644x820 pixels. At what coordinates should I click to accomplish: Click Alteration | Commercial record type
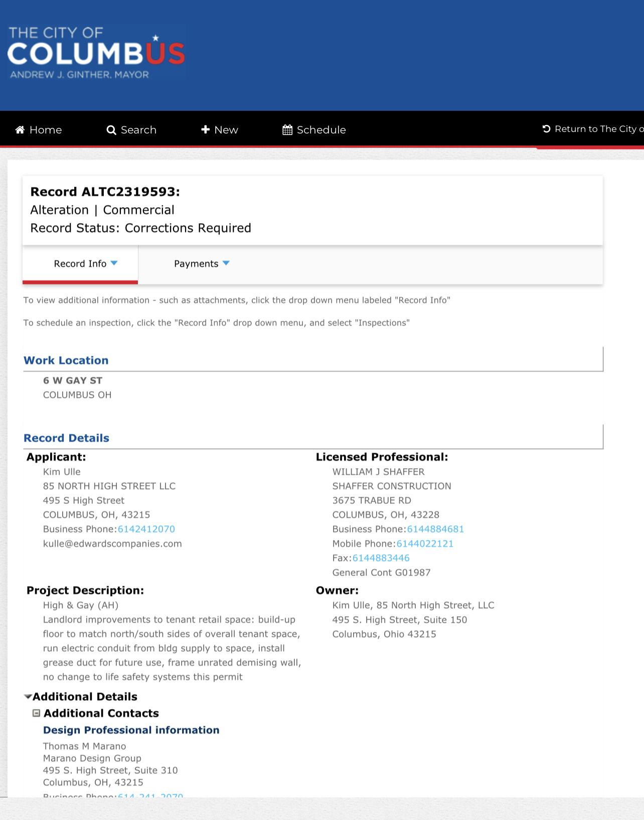tap(102, 210)
